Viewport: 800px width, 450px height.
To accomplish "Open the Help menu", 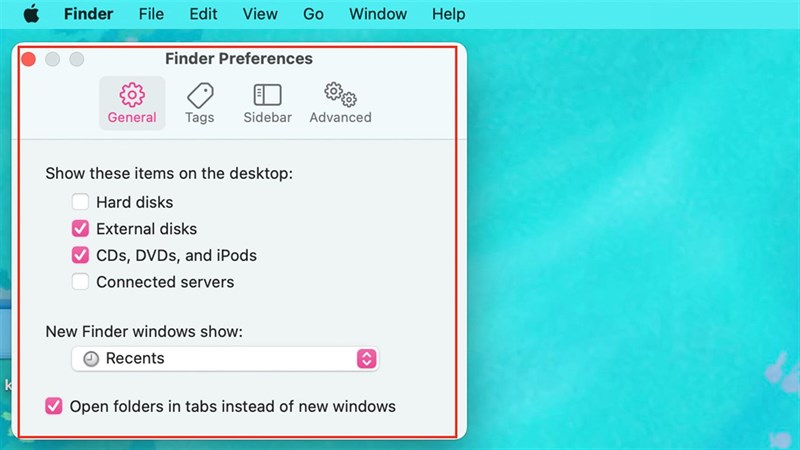I will pos(448,14).
